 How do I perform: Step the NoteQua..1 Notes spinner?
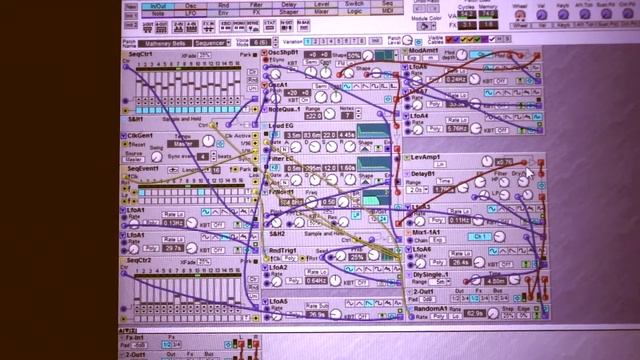tap(358, 113)
